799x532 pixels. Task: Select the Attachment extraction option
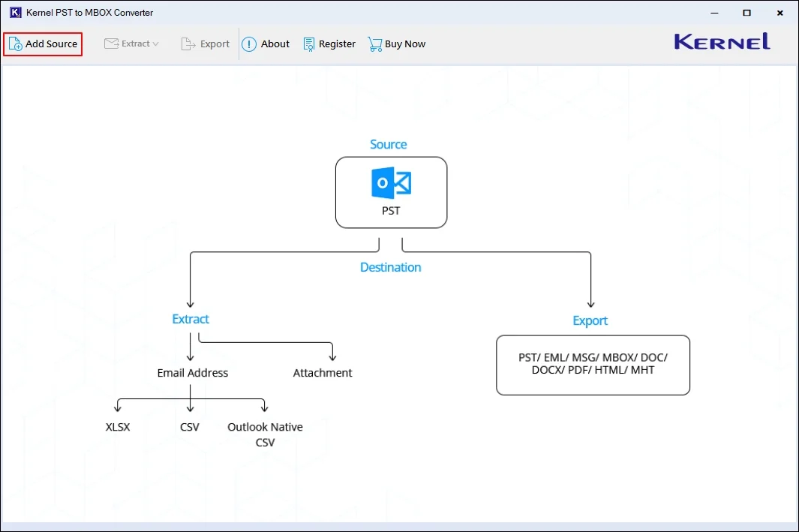322,372
